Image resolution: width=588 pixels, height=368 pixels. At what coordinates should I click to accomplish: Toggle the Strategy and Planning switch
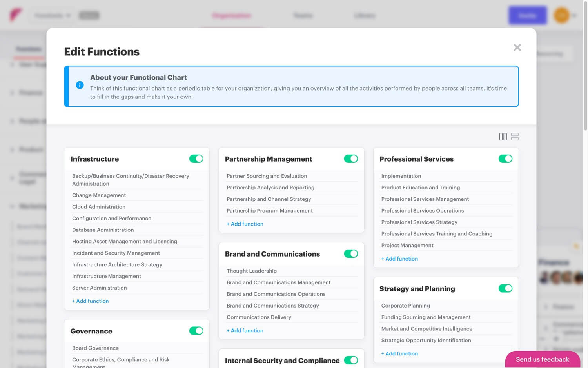[x=506, y=288]
